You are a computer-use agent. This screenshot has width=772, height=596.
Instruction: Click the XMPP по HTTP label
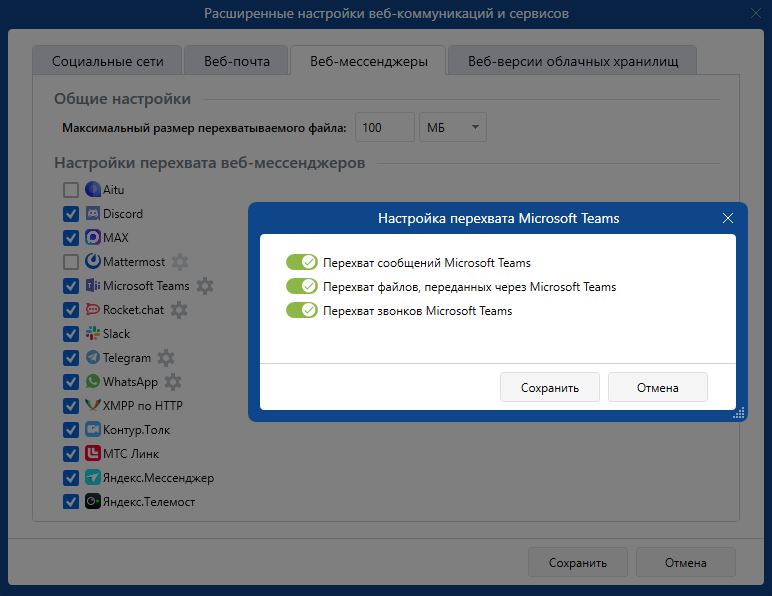click(x=143, y=406)
